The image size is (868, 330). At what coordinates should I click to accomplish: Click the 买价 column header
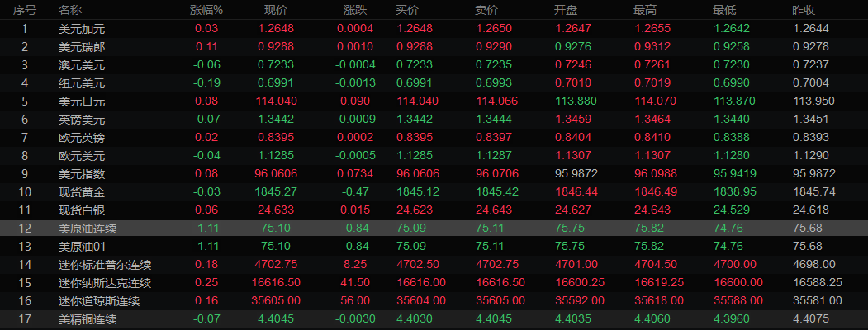pyautogui.click(x=408, y=11)
